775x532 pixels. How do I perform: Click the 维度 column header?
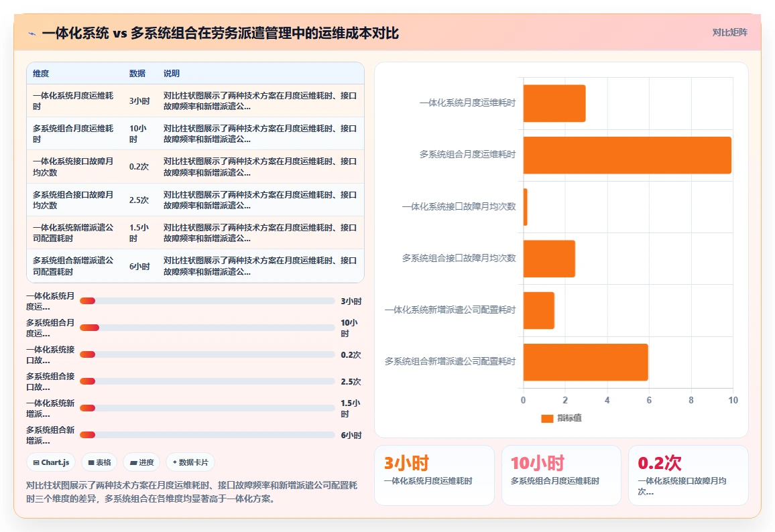click(41, 74)
